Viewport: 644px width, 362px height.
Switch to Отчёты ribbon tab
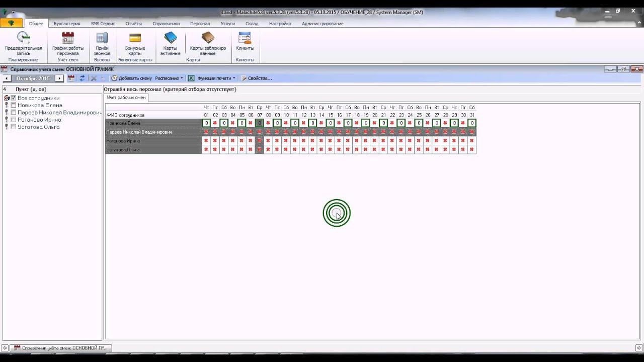pos(133,24)
